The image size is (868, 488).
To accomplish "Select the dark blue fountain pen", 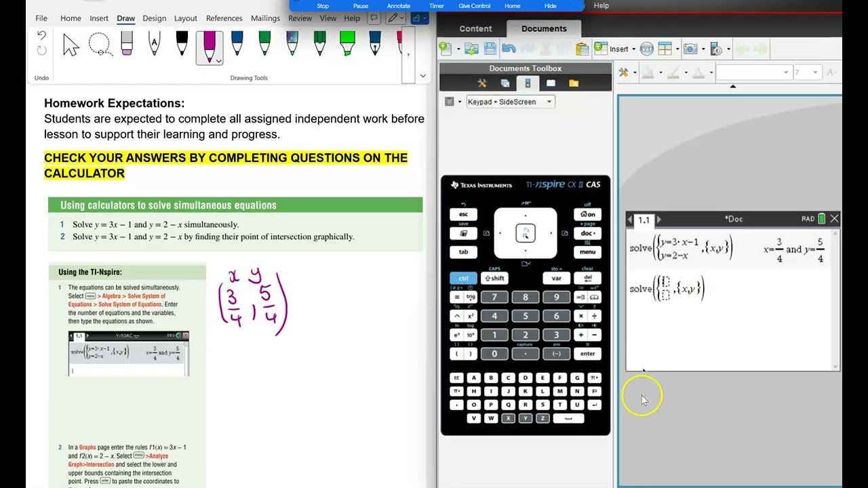I will 375,44.
